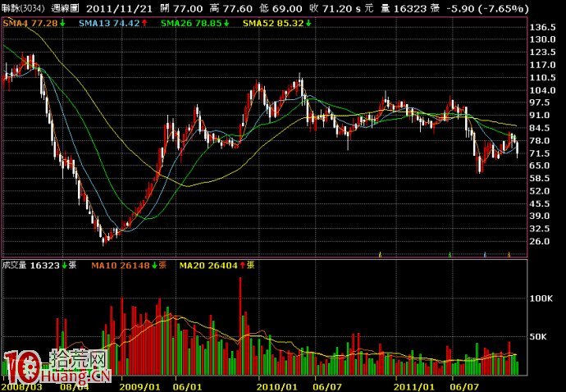Image resolution: width=566 pixels, height=392 pixels.
Task: Click the change value -5.90 (-7.65%)
Action: click(488, 9)
